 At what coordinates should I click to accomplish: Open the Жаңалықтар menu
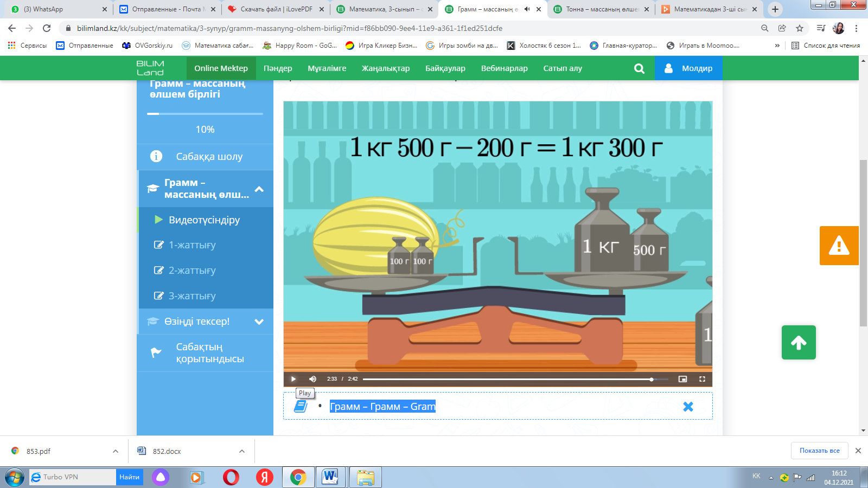pos(386,68)
